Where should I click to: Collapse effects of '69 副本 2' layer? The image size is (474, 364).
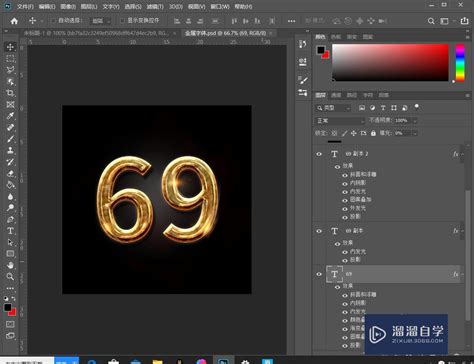point(462,154)
